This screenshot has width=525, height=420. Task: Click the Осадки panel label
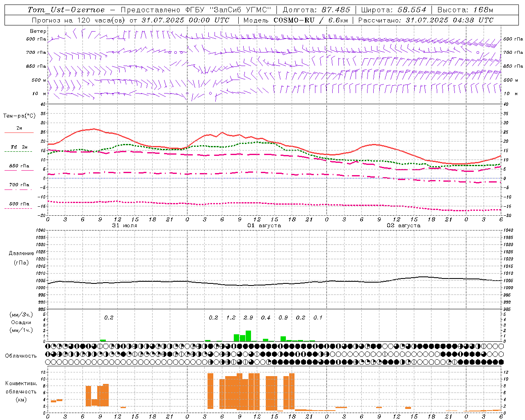click(21, 322)
